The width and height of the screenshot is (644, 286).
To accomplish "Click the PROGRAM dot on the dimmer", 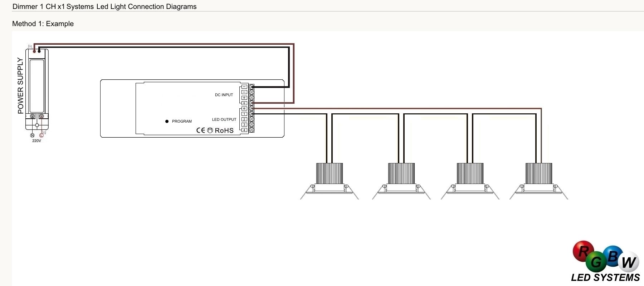I will click(x=167, y=122).
